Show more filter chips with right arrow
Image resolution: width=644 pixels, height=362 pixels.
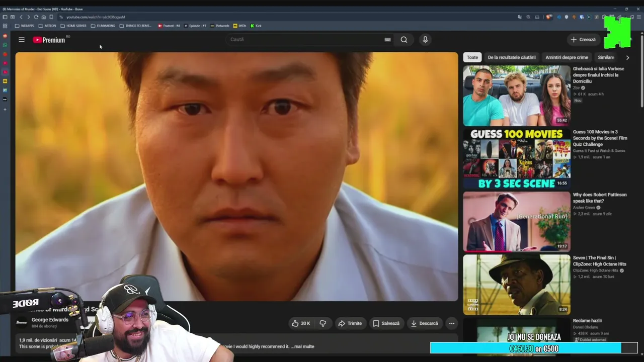tap(627, 57)
